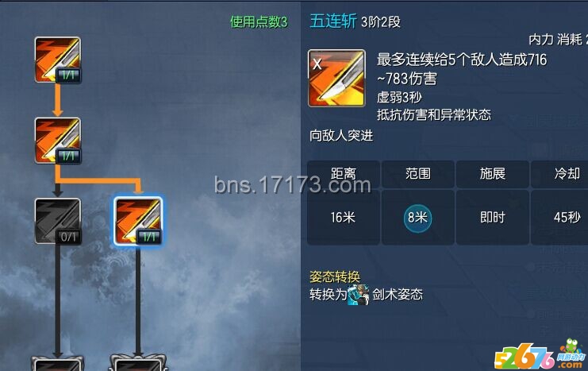Click the 45秒 cooldown cell
Viewport: 588px width, 371px height.
[560, 218]
